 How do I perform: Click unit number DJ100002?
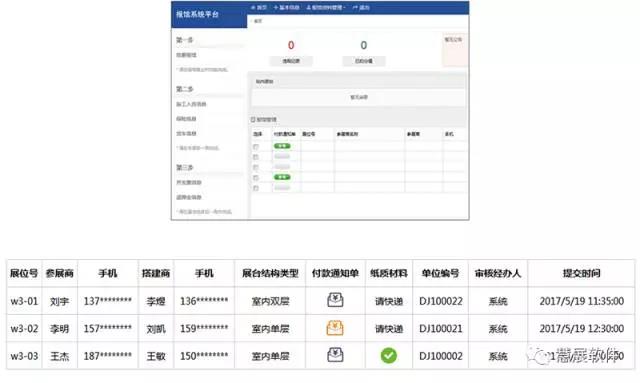point(441,356)
